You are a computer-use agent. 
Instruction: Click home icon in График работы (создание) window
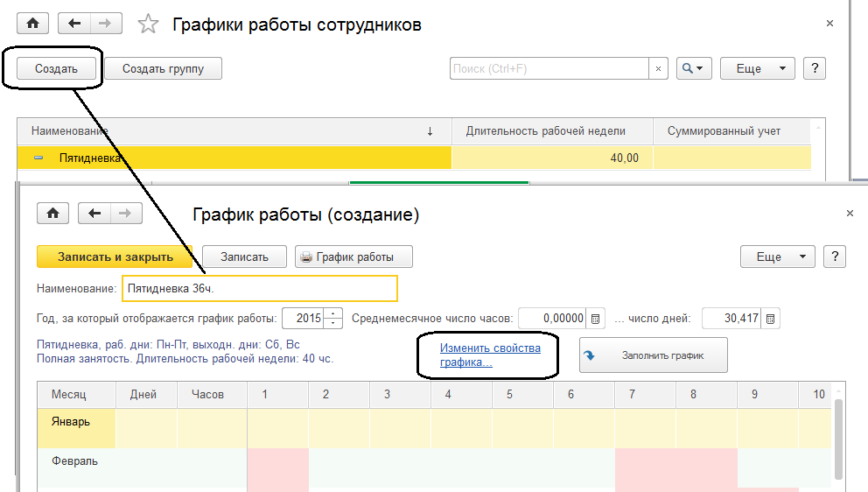[52, 214]
